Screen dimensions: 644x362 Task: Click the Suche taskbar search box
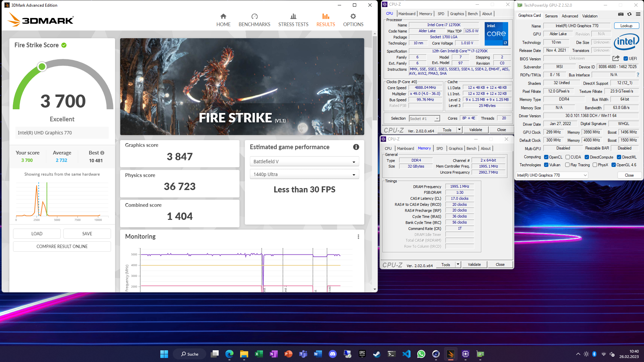(190, 354)
